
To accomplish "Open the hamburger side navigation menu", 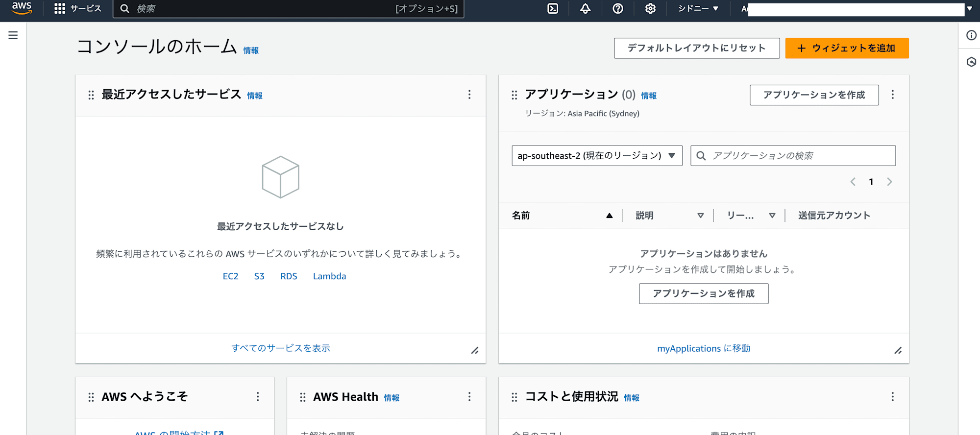I will point(13,35).
